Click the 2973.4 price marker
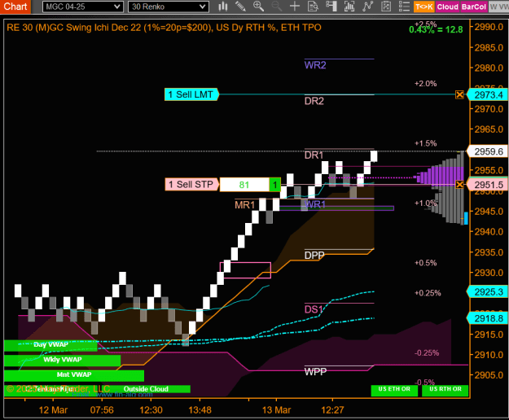The image size is (509, 420). point(488,95)
